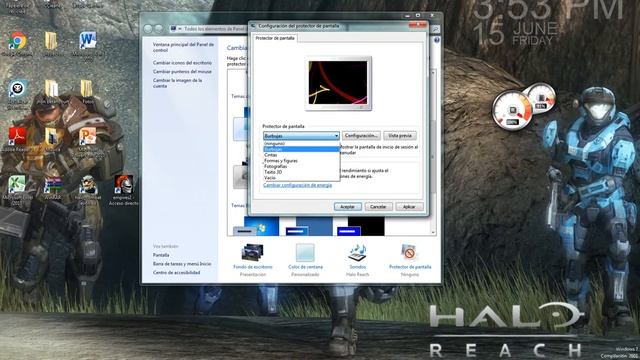Select the folder between Adobe Reader and PowerPoint

pos(52,136)
